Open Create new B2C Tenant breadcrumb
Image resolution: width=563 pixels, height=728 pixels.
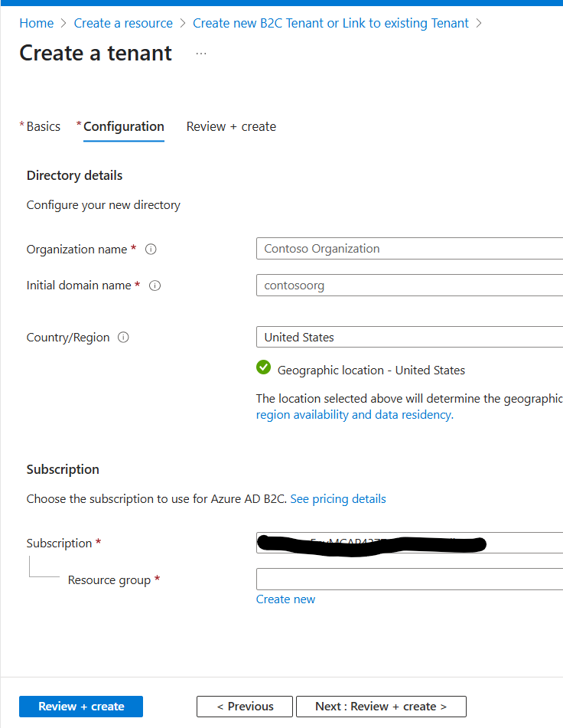[x=330, y=23]
